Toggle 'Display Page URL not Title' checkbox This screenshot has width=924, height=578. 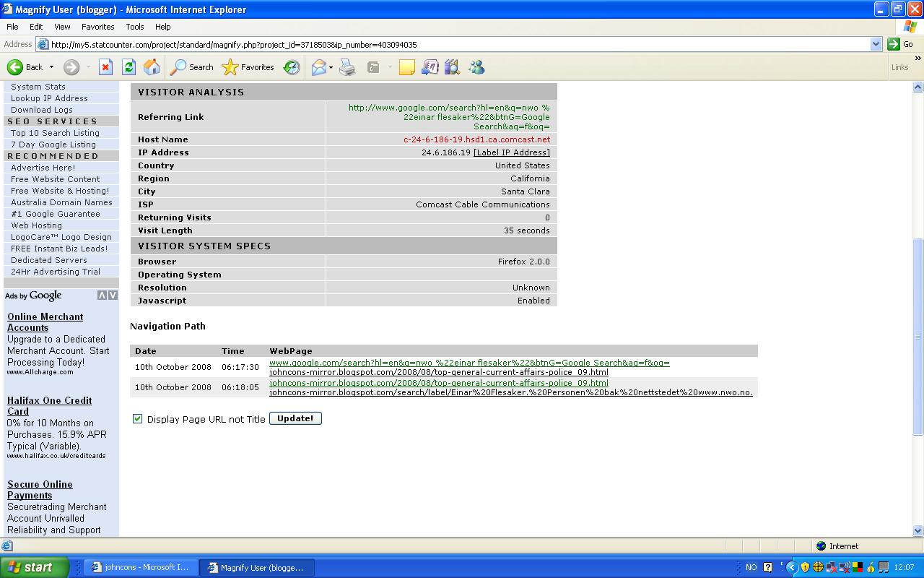138,418
